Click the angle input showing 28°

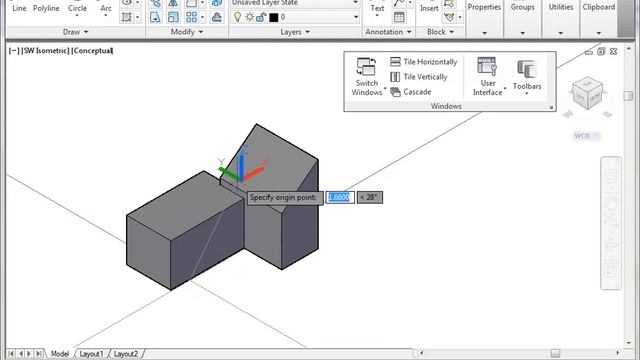[370, 198]
